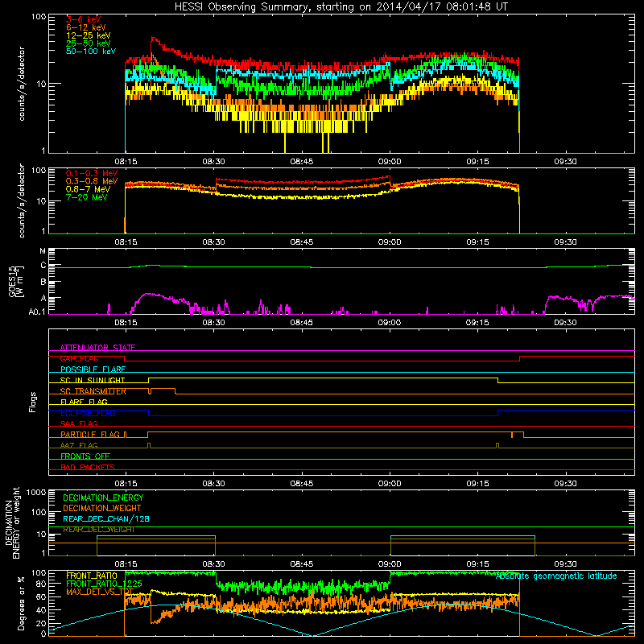The height and width of the screenshot is (644, 644).
Task: Select the 25-50 keV legend label
Action: tap(89, 43)
